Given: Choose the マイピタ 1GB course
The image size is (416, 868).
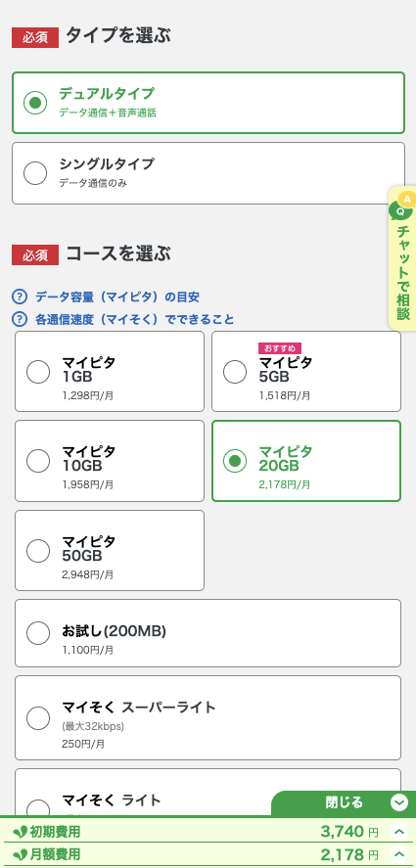Looking at the screenshot, I should (110, 372).
